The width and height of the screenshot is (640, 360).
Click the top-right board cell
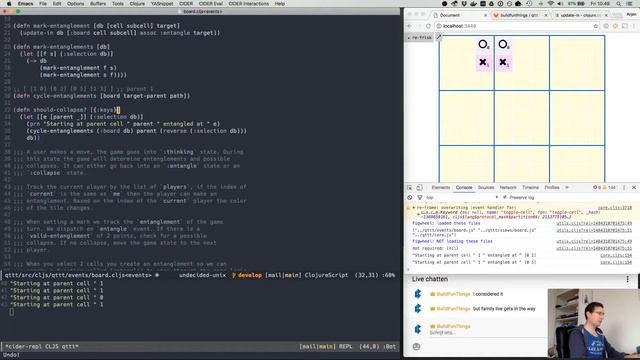577,63
